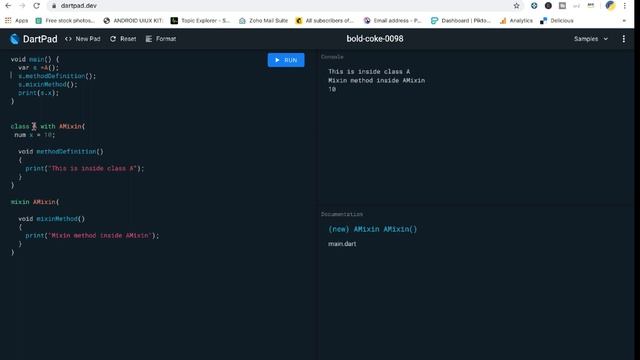
Task: Click the mixin AMixin declaration line
Action: click(35, 202)
